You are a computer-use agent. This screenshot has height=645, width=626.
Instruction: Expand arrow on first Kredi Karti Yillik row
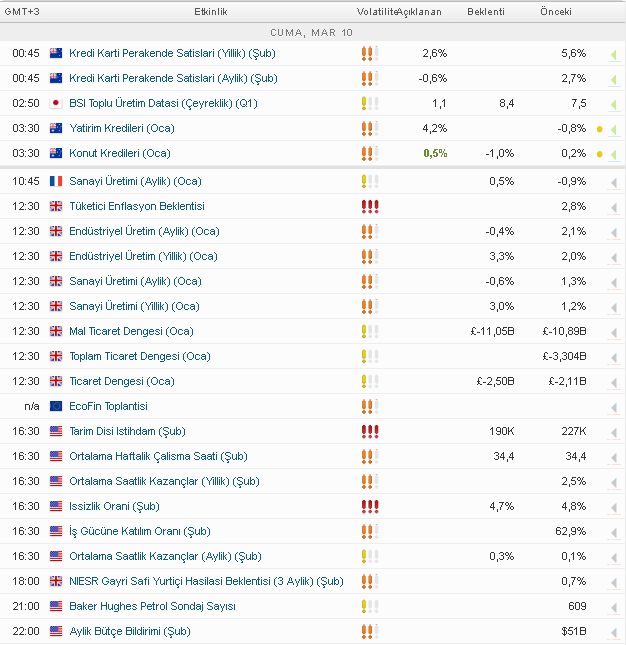[612, 54]
